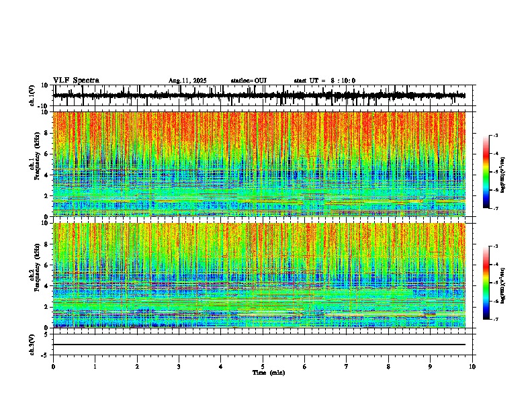Click the "-7" label on ch.2 color scale

pyautogui.click(x=495, y=319)
